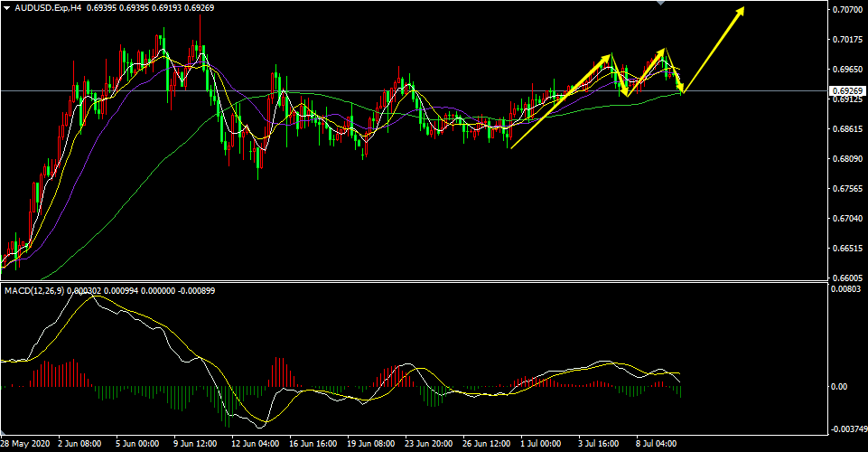Open the dropdown triangle beside AUDUSD.Exp,H4

click(x=6, y=8)
